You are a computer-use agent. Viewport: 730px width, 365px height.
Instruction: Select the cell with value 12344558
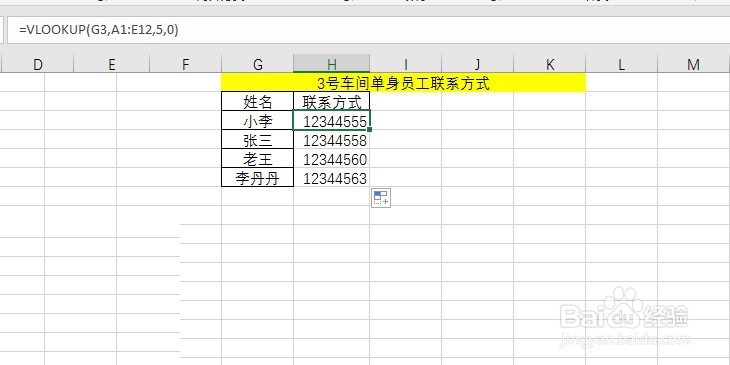click(331, 140)
